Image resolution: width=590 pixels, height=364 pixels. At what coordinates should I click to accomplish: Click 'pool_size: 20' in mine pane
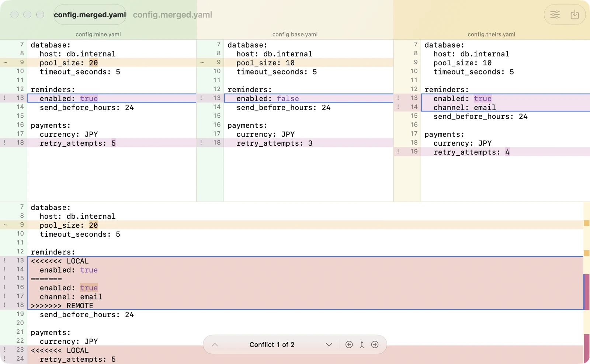coord(69,63)
